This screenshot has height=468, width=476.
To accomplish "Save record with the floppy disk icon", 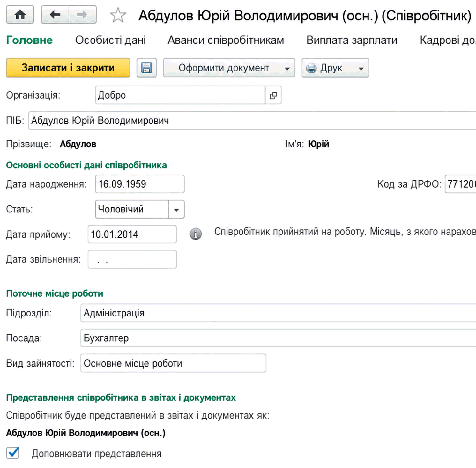I will point(146,68).
